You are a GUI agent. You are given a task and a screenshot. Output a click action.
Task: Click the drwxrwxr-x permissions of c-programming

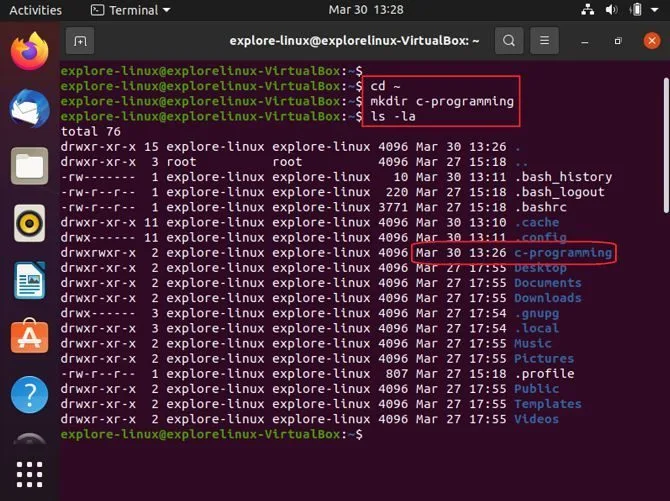click(98, 253)
